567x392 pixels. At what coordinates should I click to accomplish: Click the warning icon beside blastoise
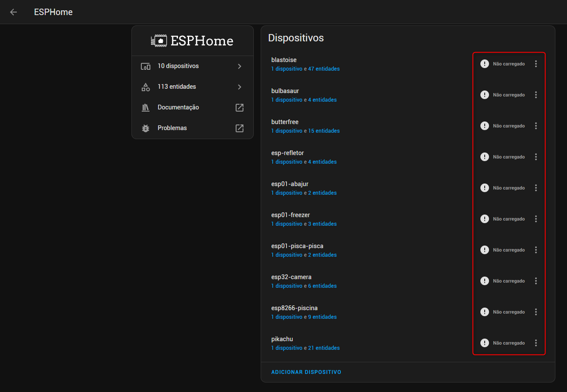pos(484,63)
